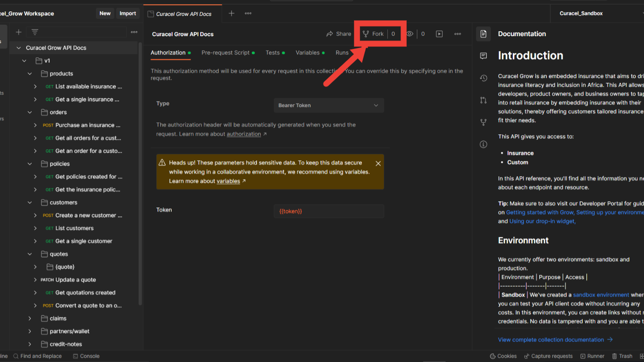
Task: Open Runner from status bar
Action: (x=592, y=356)
